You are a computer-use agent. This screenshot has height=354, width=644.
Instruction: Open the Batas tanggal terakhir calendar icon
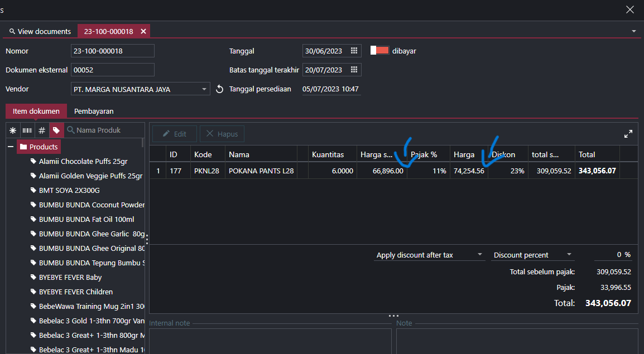pos(354,70)
